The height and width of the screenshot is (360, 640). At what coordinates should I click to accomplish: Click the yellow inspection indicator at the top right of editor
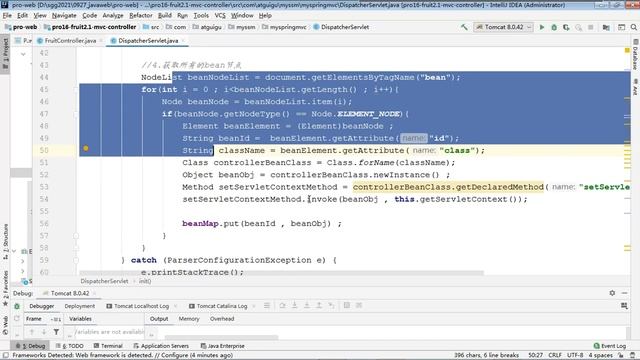pyautogui.click(x=627, y=50)
